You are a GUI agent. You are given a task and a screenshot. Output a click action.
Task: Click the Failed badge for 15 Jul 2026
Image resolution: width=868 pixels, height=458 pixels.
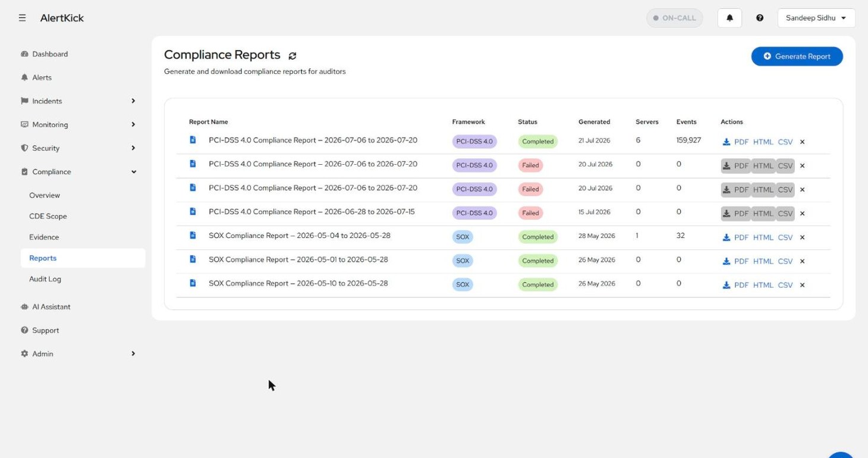pyautogui.click(x=530, y=213)
